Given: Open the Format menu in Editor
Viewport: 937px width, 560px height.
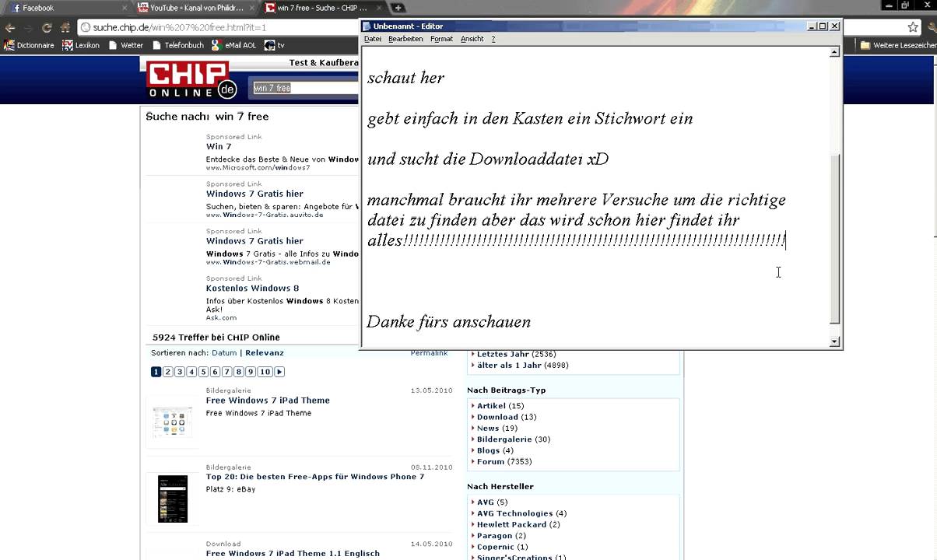Looking at the screenshot, I should click(x=441, y=39).
